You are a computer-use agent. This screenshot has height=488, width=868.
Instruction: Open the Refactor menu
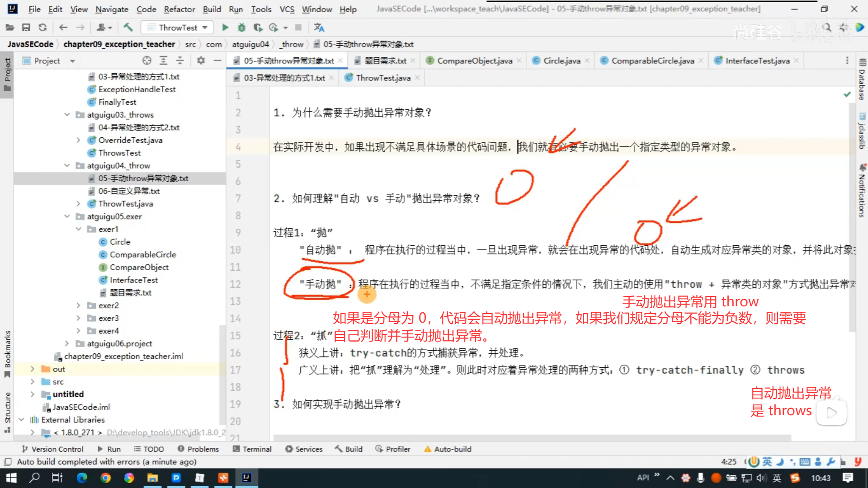click(179, 9)
